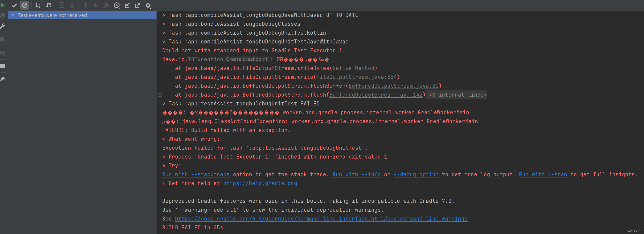This screenshot has width=644, height=234.
Task: Collapse the 'Test events were not received' node
Action: (x=12, y=15)
